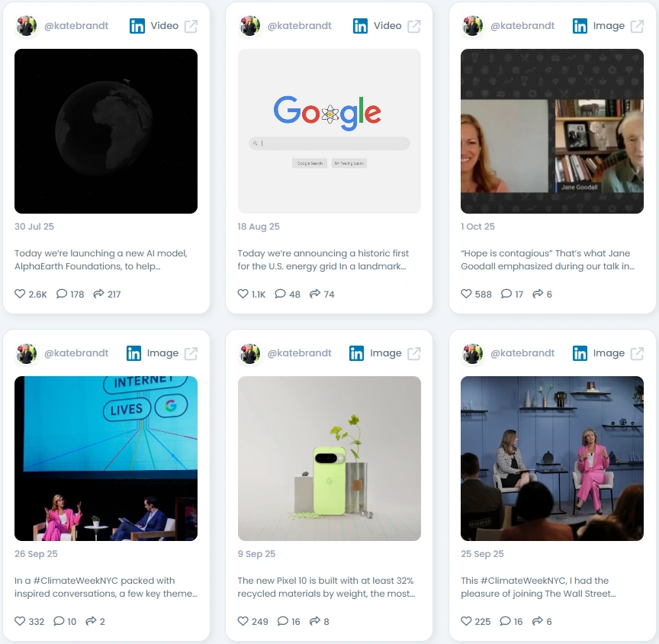Image resolution: width=659 pixels, height=644 pixels.
Task: Click @katebrandt handle on 9 Sep 25 post
Action: [x=299, y=353]
